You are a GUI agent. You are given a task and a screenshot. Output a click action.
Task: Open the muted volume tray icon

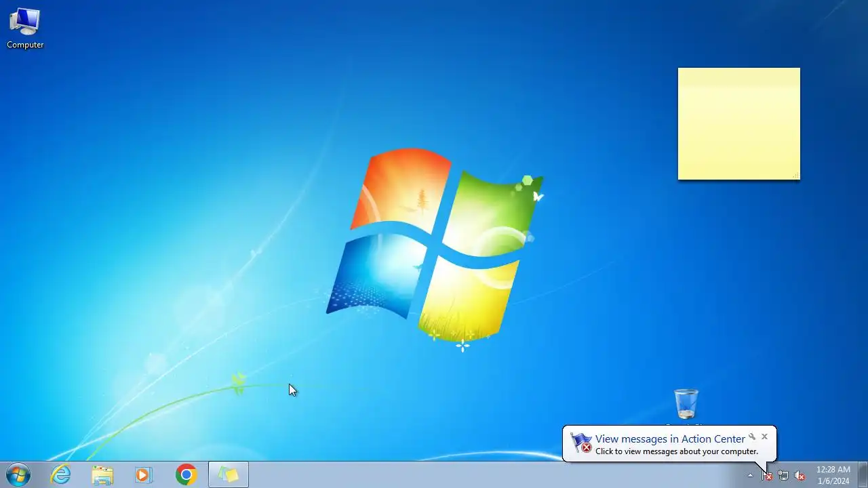800,475
